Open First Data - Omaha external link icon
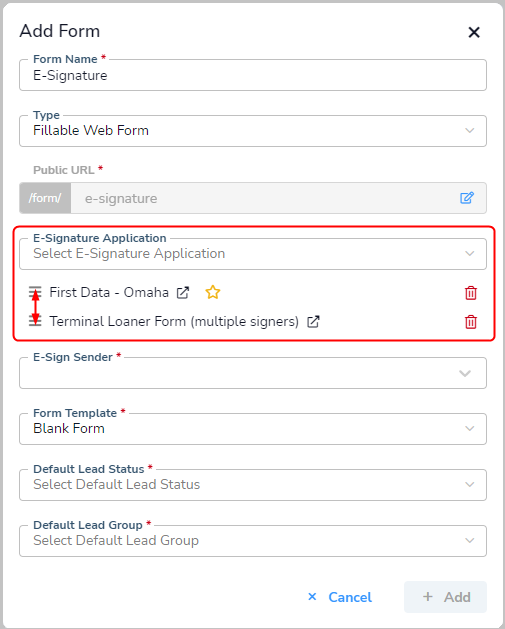The height and width of the screenshot is (629, 505). pyautogui.click(x=183, y=293)
